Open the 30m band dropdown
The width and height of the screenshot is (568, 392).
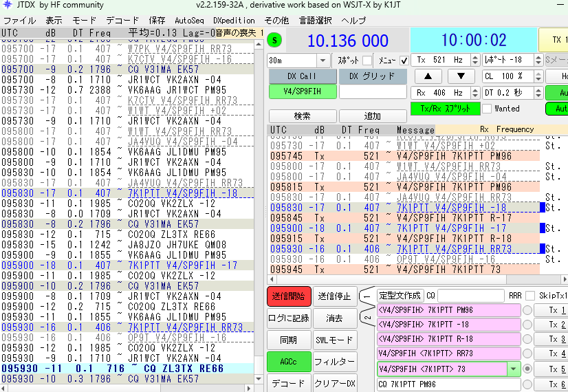click(323, 60)
